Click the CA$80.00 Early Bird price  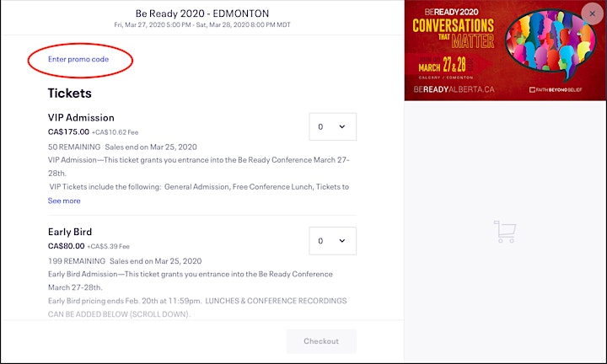pos(67,246)
